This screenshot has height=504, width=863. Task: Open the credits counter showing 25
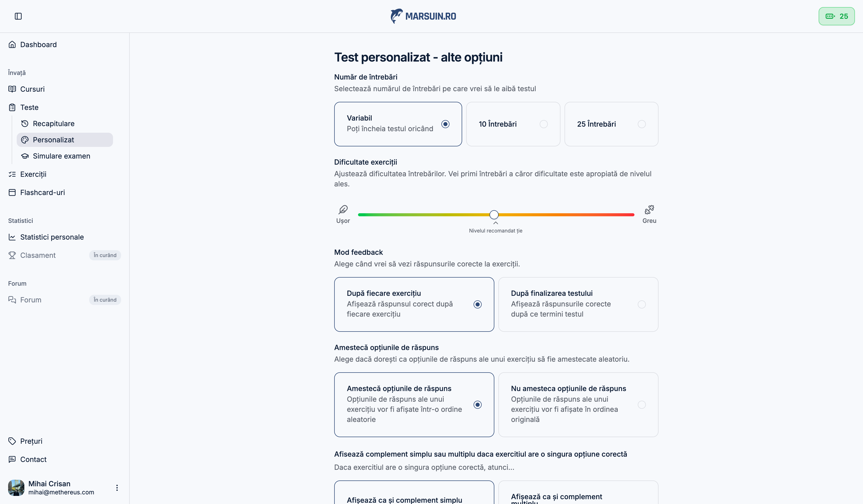[836, 16]
